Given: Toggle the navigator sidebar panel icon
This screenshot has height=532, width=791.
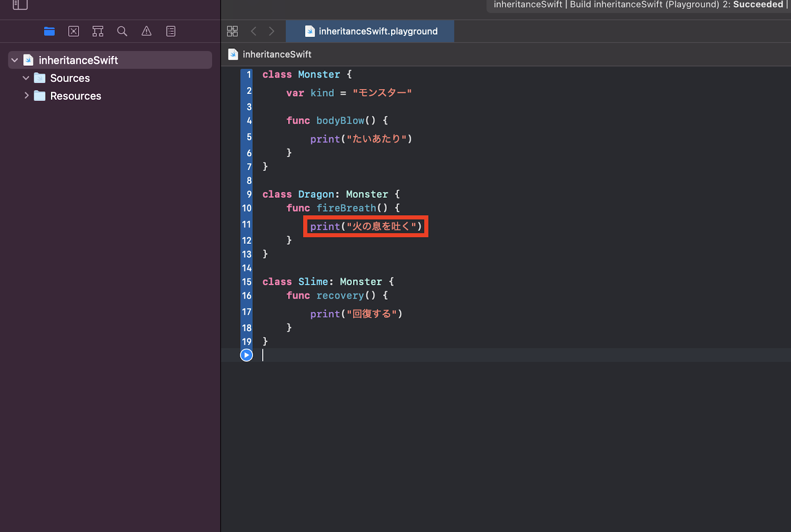Looking at the screenshot, I should click(x=20, y=4).
